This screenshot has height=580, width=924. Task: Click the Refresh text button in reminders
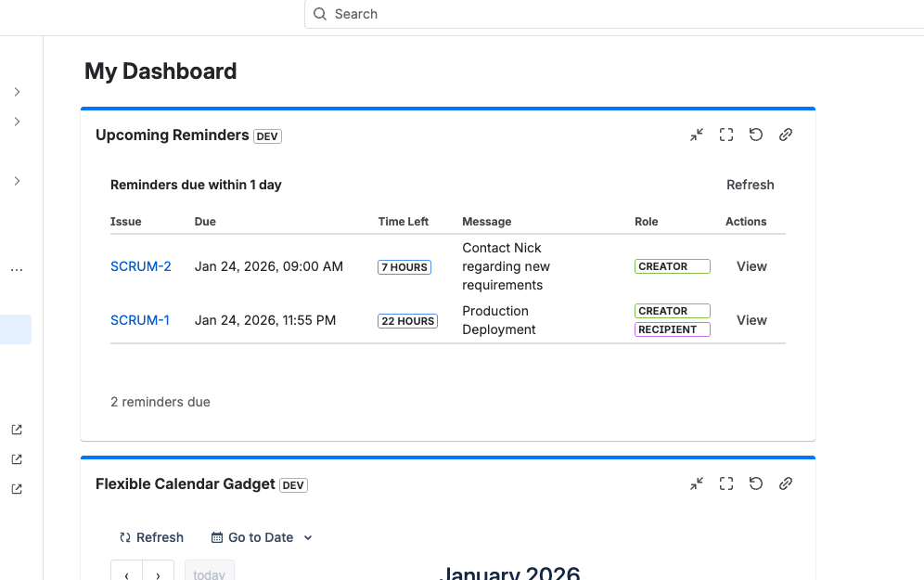750,185
